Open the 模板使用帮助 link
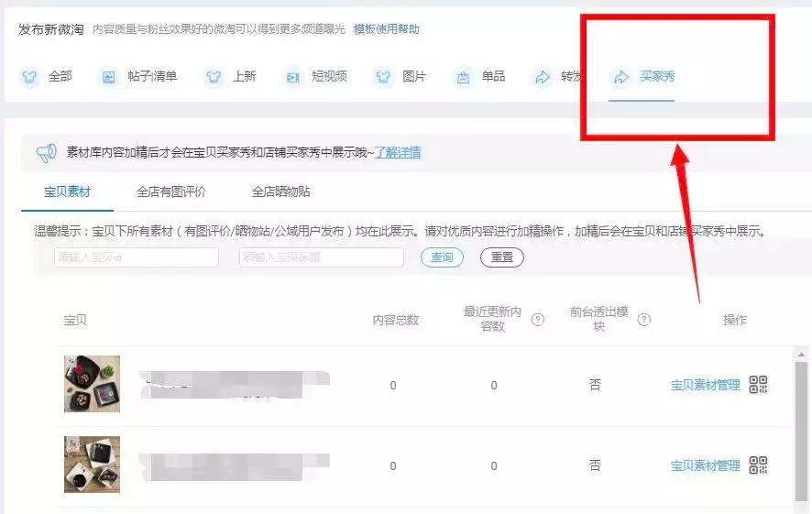 click(x=387, y=29)
